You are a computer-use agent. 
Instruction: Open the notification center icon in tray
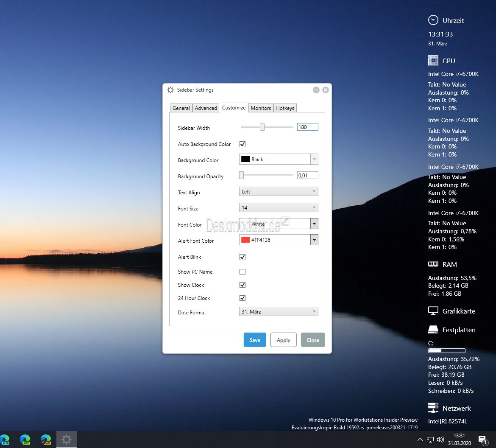(483, 440)
